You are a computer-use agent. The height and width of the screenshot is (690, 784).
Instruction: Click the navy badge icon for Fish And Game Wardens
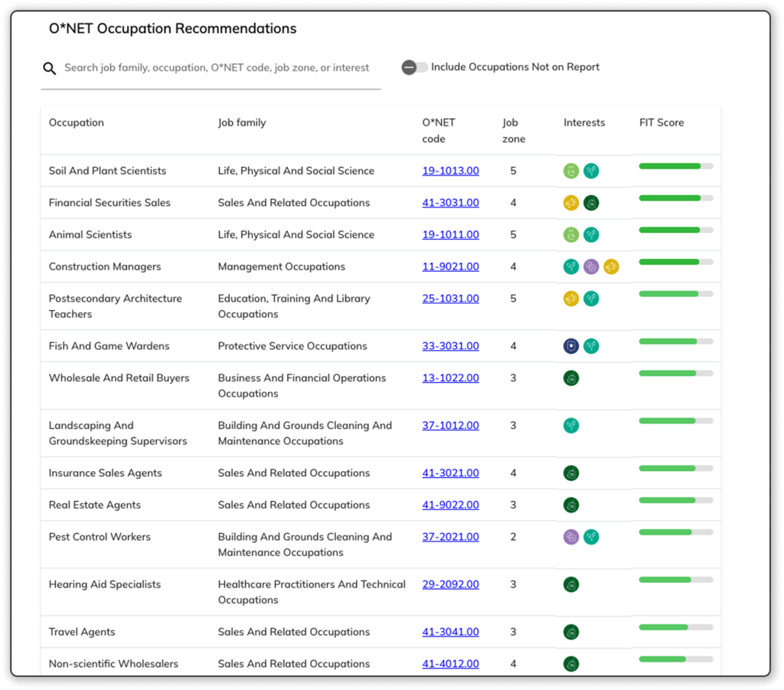571,346
